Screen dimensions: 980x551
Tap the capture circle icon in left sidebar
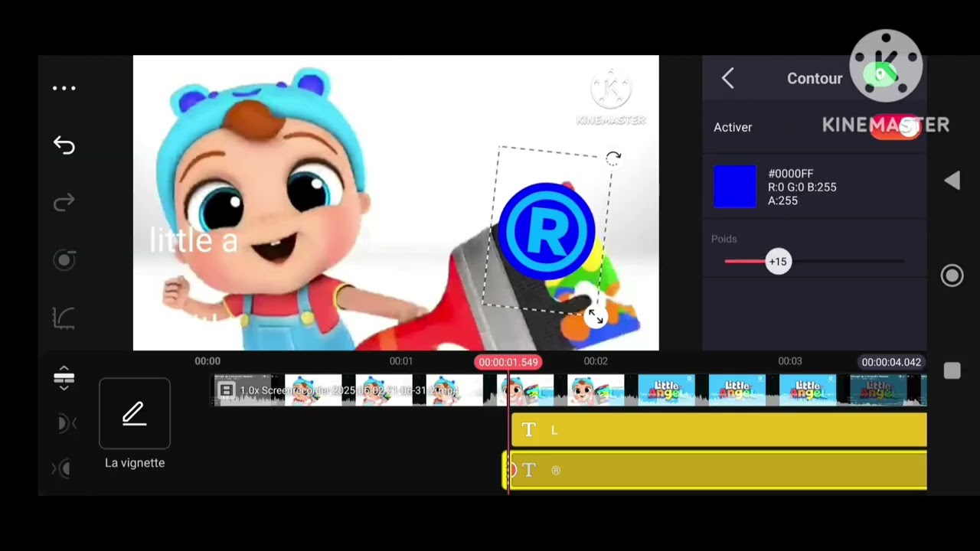(x=64, y=260)
